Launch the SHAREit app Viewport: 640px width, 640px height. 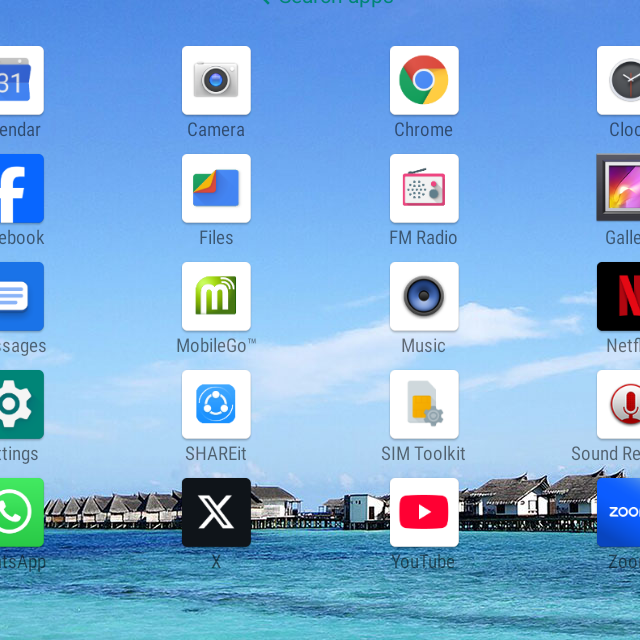(x=216, y=404)
